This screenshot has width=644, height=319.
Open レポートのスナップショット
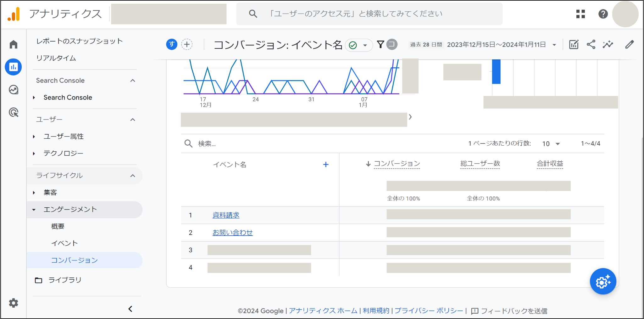click(79, 41)
